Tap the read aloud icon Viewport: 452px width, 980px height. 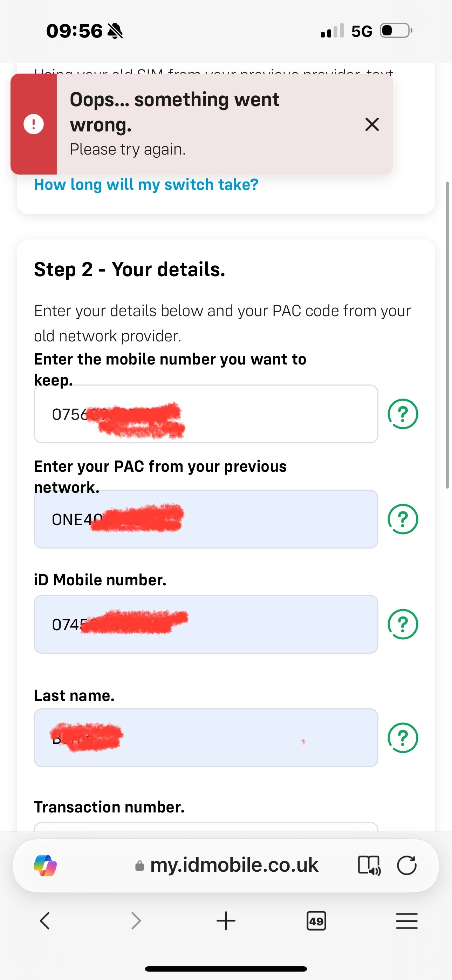pyautogui.click(x=369, y=865)
